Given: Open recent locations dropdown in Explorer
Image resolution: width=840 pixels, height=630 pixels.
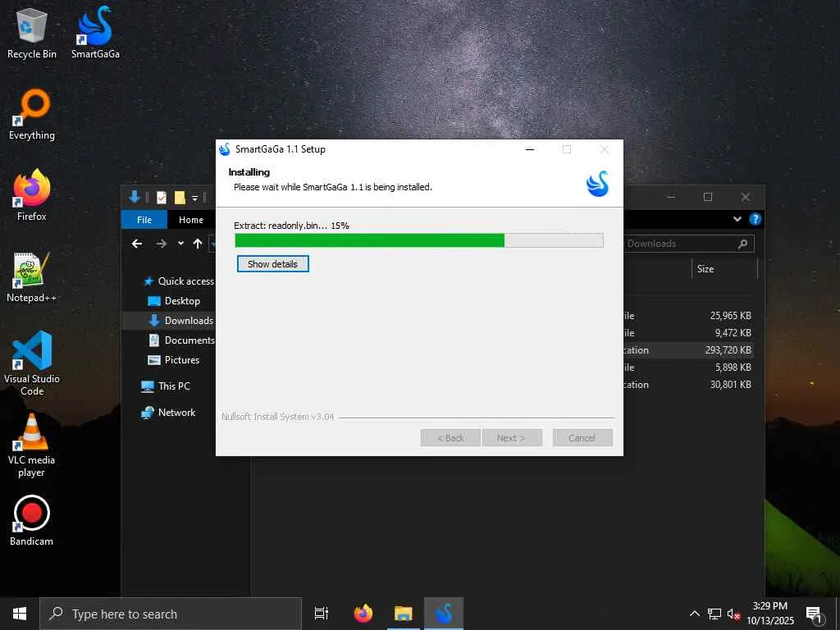Looking at the screenshot, I should pos(180,244).
